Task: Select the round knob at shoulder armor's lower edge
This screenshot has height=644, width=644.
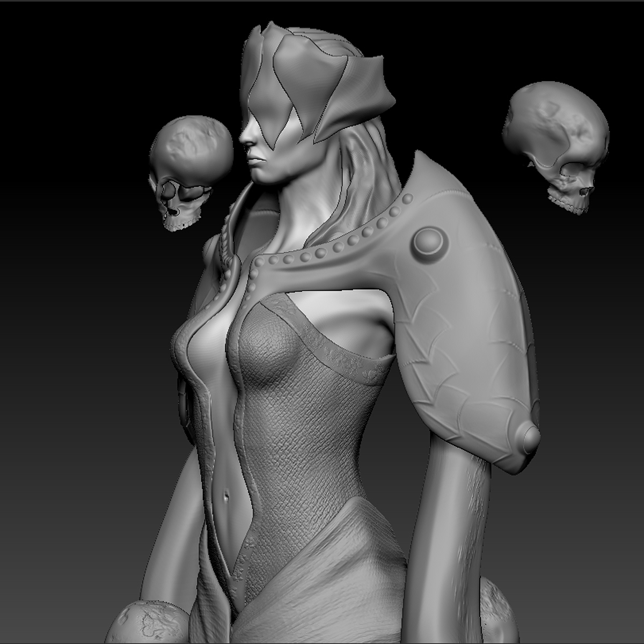Action: coord(530,438)
